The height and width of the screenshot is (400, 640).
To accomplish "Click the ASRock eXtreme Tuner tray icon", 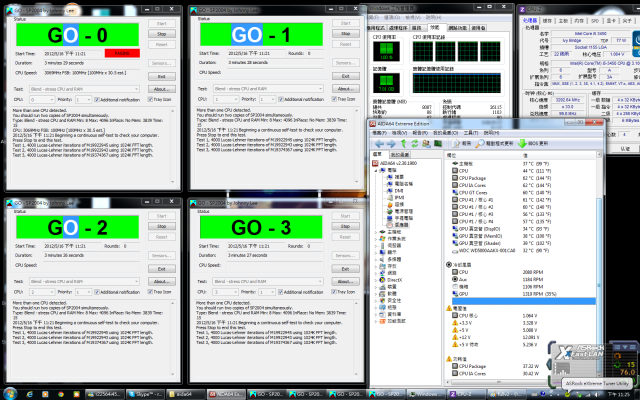I will pyautogui.click(x=567, y=394).
